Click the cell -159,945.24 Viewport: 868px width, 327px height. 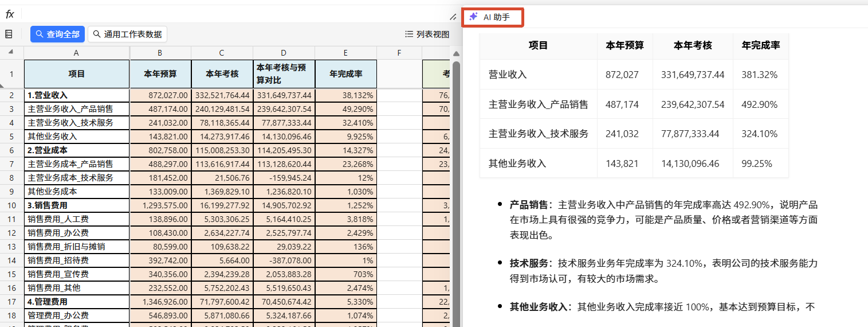[284, 178]
